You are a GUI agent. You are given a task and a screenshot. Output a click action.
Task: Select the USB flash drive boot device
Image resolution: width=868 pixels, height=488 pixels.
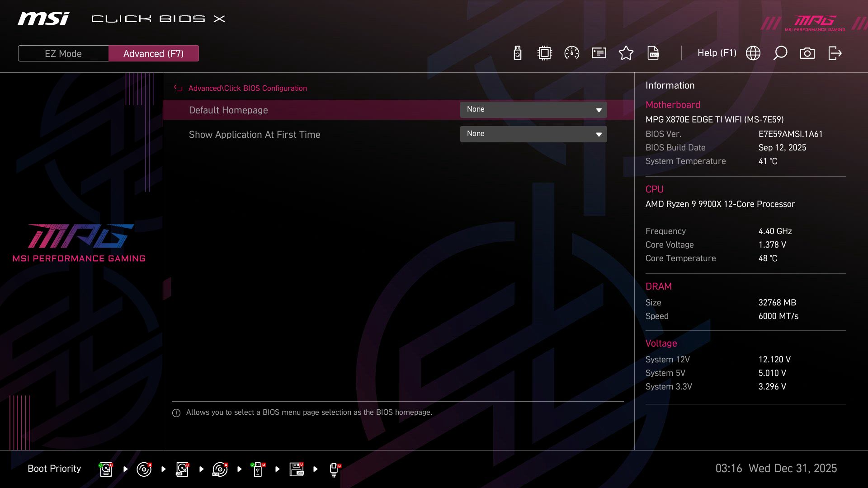258,469
